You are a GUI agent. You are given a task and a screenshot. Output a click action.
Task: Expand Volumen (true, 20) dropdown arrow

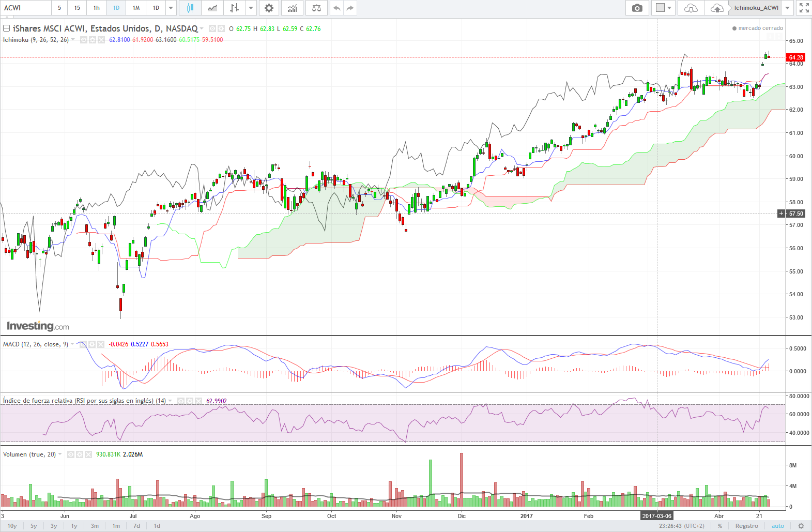tap(60, 454)
